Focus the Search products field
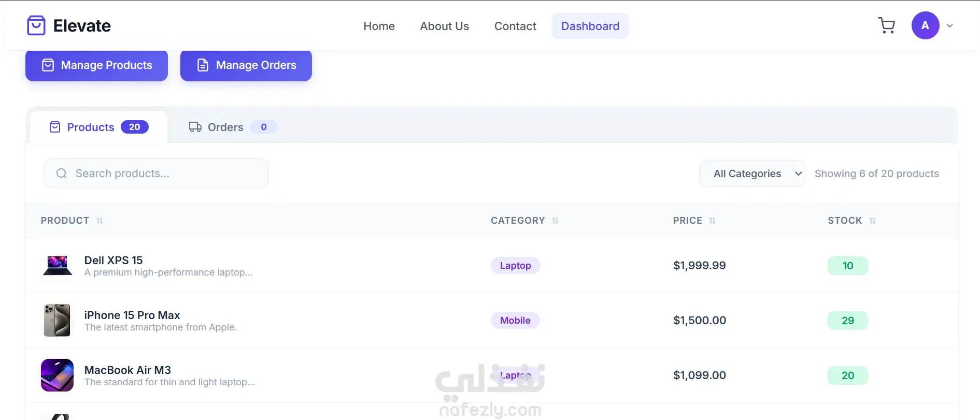This screenshot has height=420, width=980. click(x=157, y=173)
